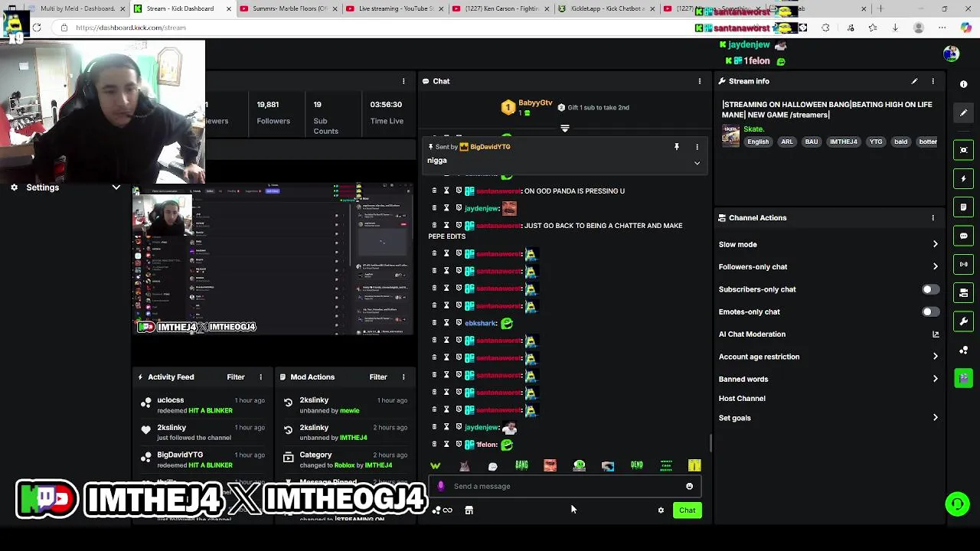980x551 pixels.
Task: Open the shop storefront icon below chat
Action: (x=469, y=510)
